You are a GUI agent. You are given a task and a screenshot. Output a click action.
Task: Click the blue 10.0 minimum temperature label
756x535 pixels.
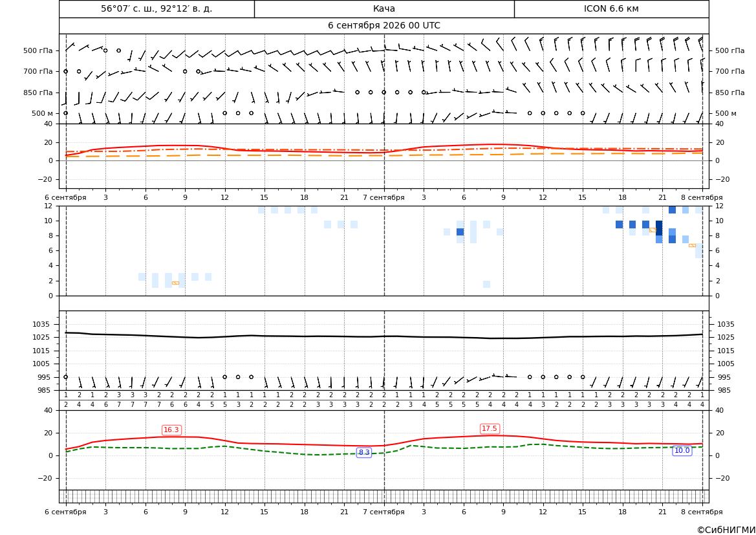click(x=682, y=450)
